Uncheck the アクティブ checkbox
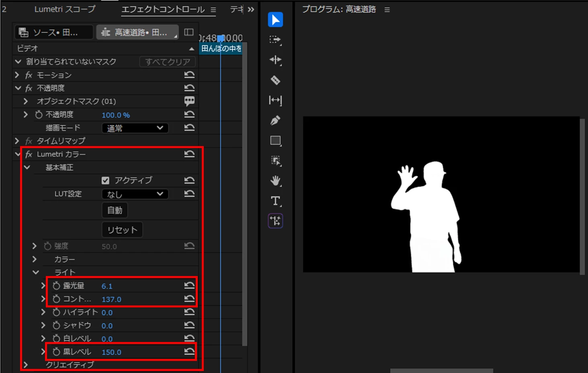The width and height of the screenshot is (588, 373). coord(105,180)
